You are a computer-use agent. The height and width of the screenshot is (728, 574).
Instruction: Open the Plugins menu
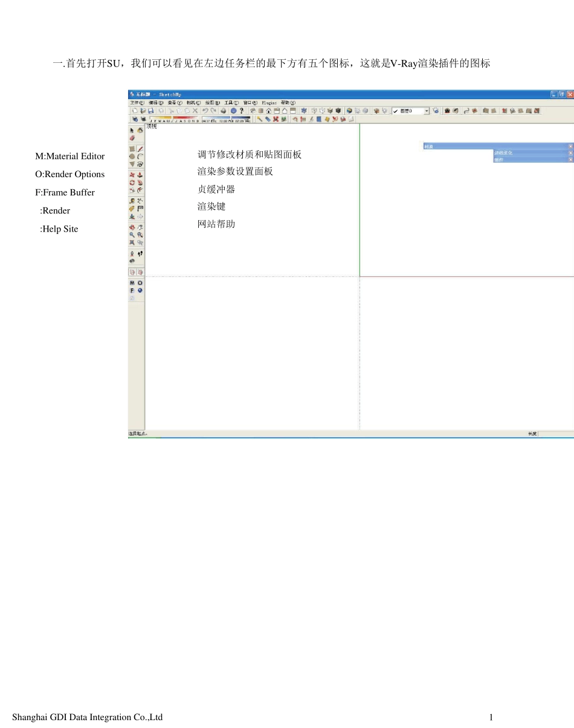click(x=269, y=103)
